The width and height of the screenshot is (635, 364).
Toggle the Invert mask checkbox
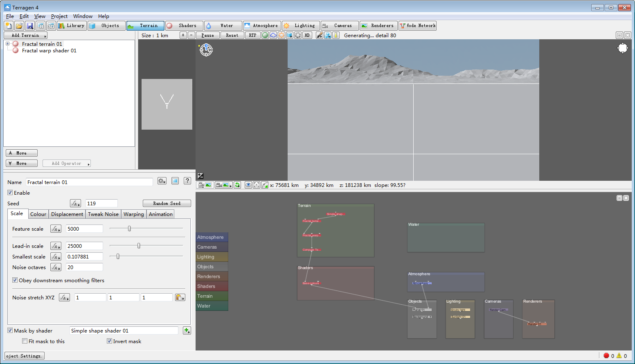(109, 341)
